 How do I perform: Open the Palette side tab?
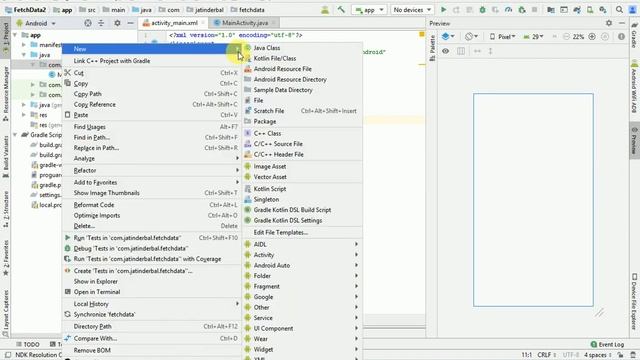433,48
